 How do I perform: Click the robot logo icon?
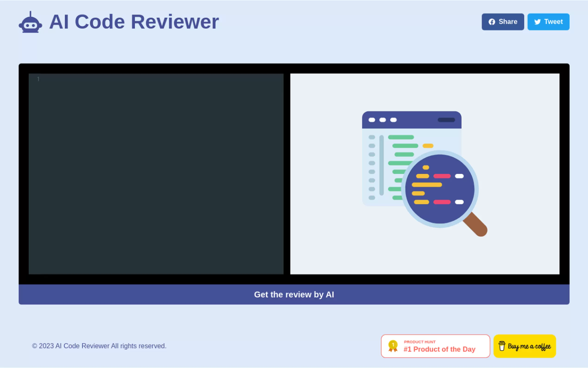coord(31,22)
